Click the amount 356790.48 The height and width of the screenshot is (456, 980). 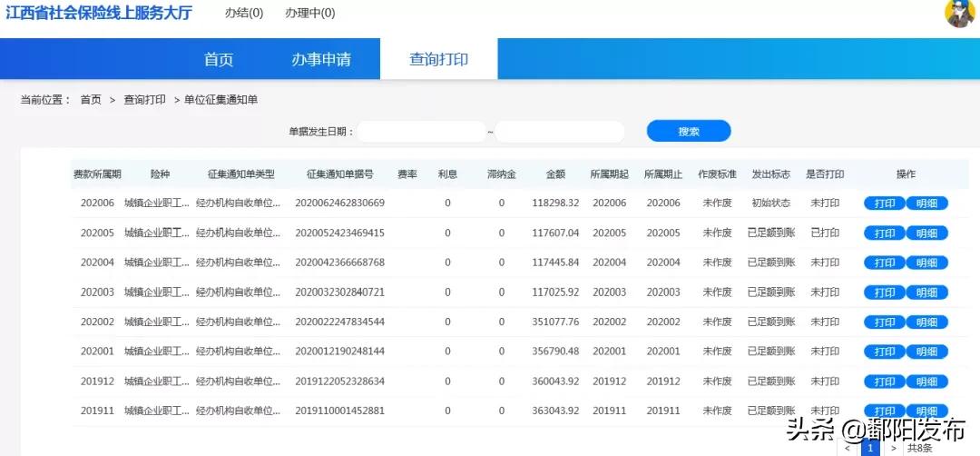point(555,352)
